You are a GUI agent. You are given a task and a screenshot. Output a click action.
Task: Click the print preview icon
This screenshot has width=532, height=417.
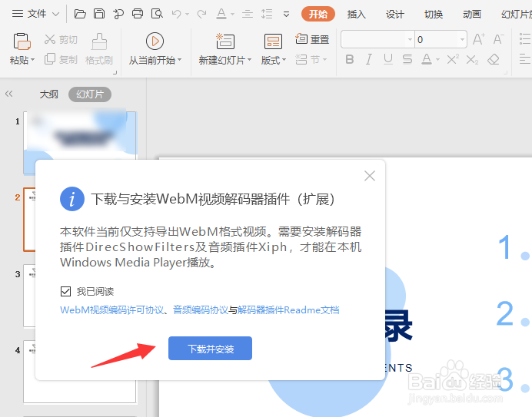[x=157, y=14]
